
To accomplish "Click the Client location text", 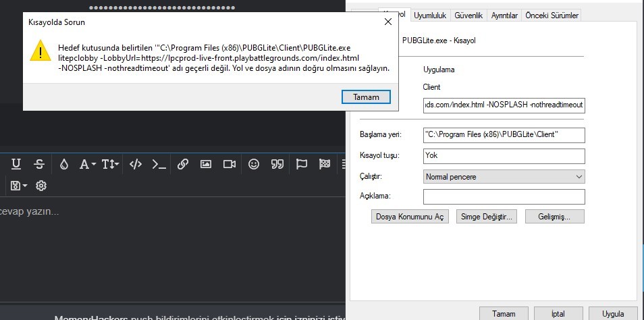I will click(431, 87).
